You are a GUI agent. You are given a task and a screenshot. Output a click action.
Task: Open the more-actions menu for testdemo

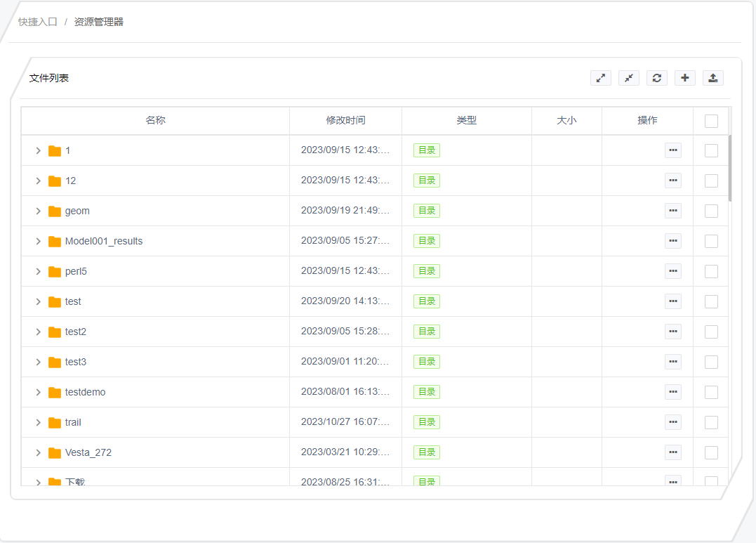tap(673, 392)
